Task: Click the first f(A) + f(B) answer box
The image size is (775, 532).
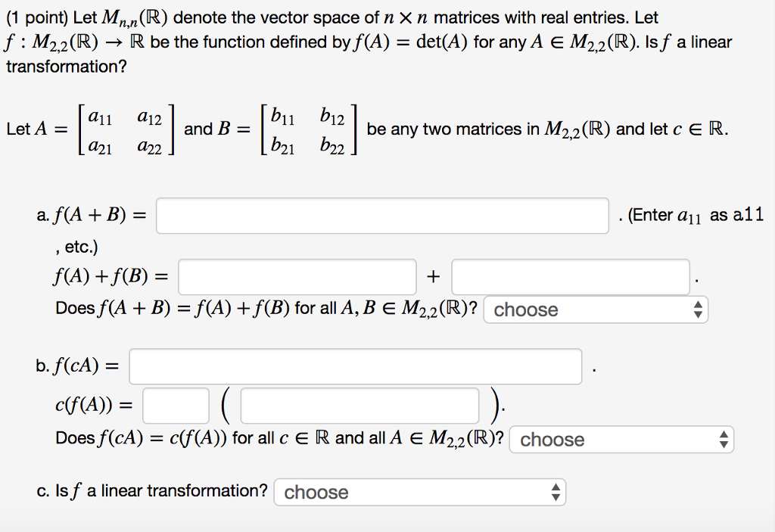Action: tap(297, 277)
